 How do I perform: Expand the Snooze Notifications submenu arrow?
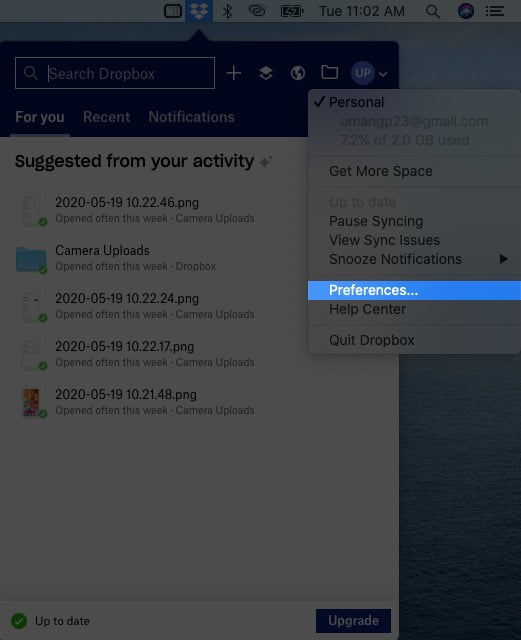click(503, 259)
